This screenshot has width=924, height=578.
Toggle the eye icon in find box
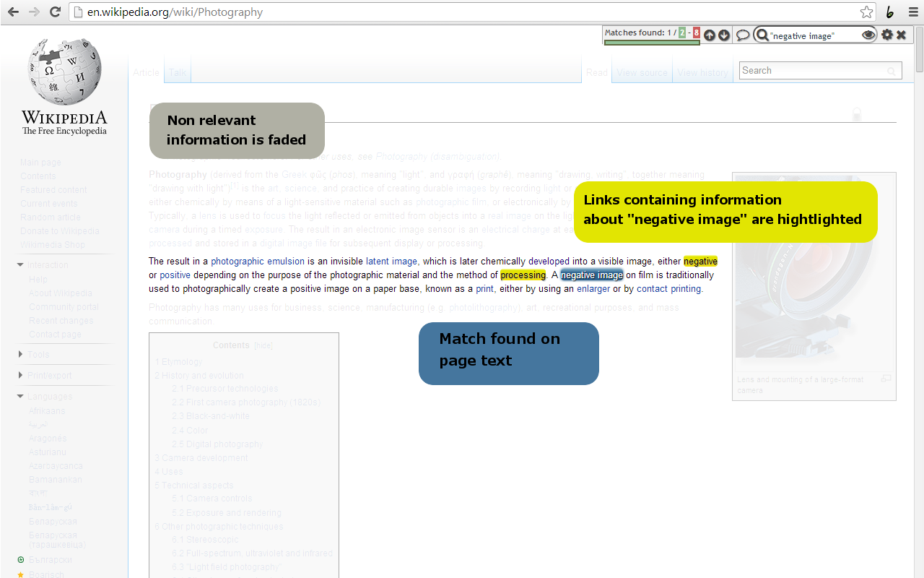point(868,35)
